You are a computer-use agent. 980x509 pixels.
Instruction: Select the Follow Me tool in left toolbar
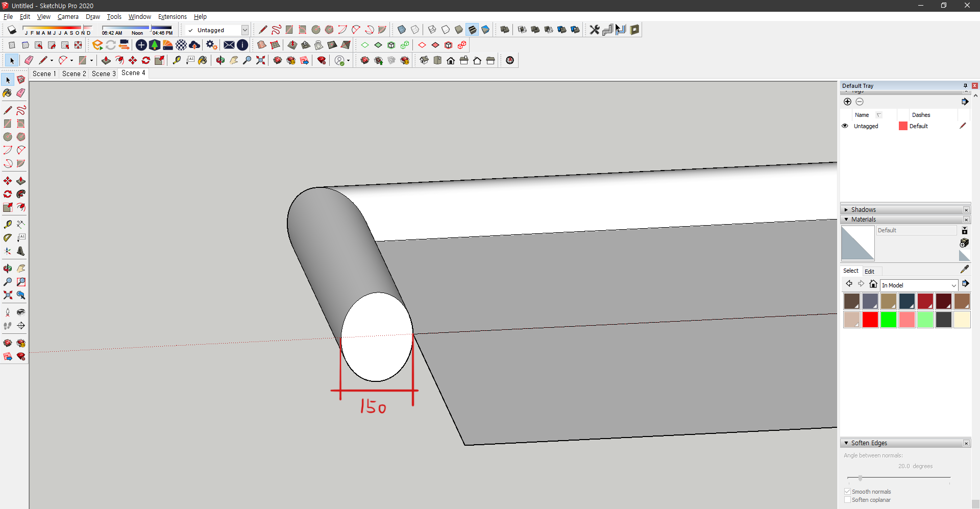point(21,194)
